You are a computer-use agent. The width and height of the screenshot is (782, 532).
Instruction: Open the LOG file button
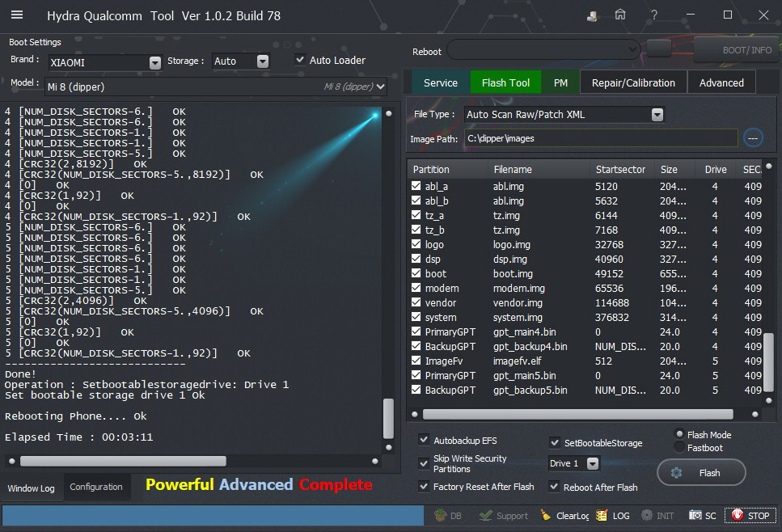613,516
